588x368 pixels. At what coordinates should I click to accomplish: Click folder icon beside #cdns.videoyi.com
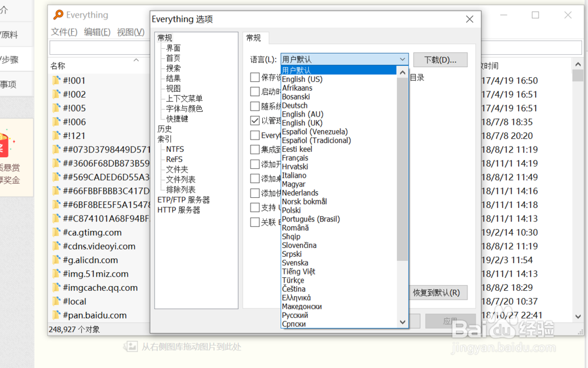pos(56,246)
